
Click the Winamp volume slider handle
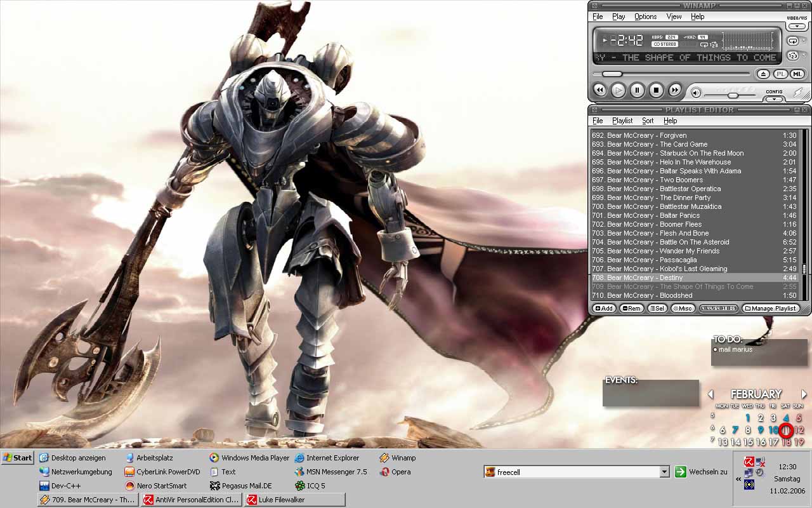point(733,95)
